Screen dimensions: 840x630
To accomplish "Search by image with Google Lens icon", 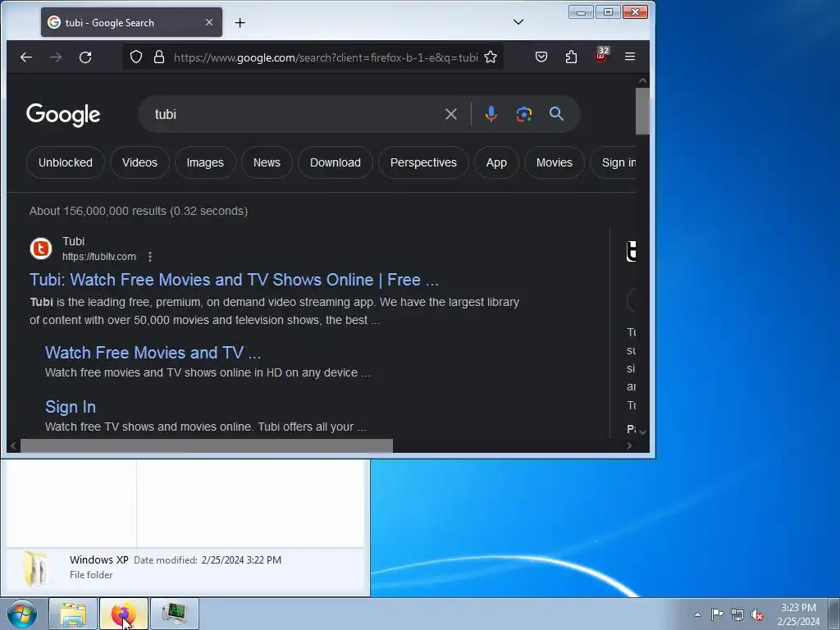I will click(x=524, y=114).
